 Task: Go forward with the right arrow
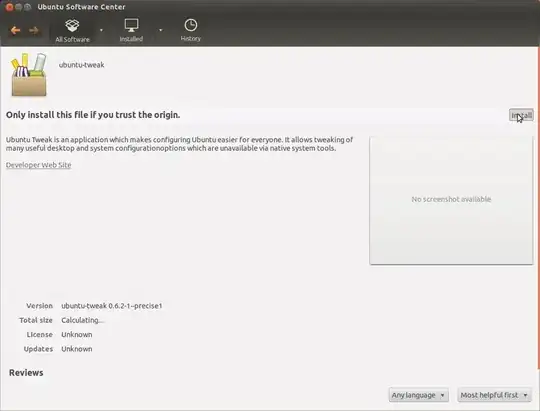[x=34, y=31]
